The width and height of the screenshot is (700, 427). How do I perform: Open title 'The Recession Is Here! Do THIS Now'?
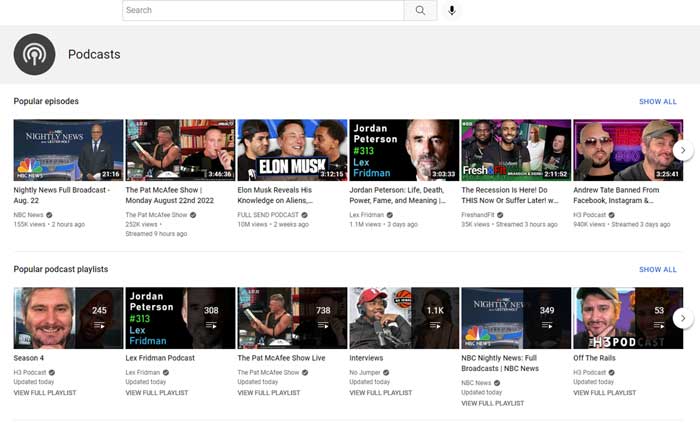(510, 195)
